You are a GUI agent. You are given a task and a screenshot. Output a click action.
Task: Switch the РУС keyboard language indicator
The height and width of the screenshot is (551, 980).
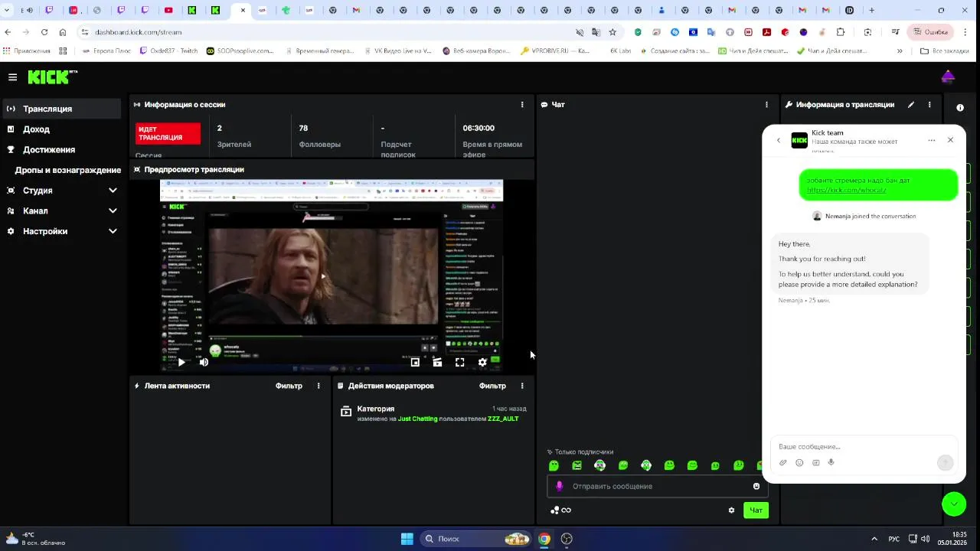pos(893,539)
